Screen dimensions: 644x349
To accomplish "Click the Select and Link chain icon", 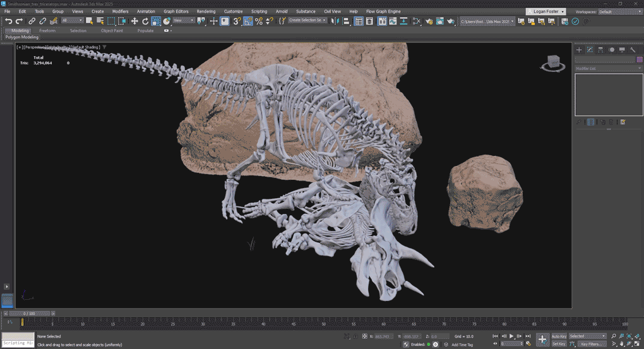I will pos(32,21).
